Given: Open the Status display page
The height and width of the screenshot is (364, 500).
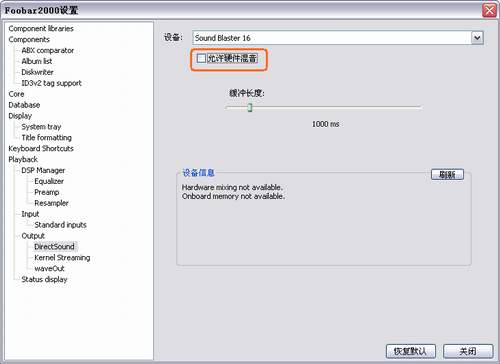Looking at the screenshot, I should click(44, 279).
